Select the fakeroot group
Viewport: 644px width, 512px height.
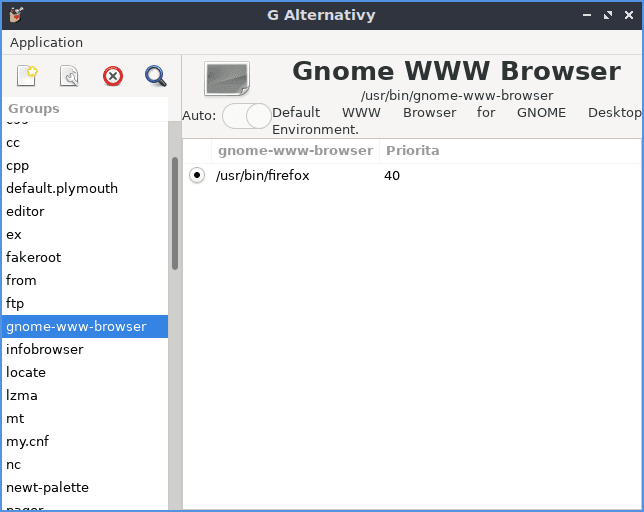pos(85,257)
